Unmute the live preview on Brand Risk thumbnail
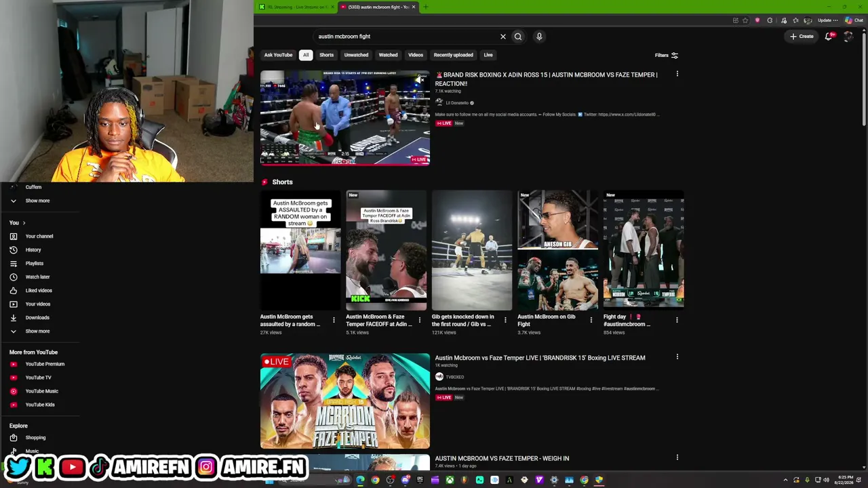 [x=421, y=80]
